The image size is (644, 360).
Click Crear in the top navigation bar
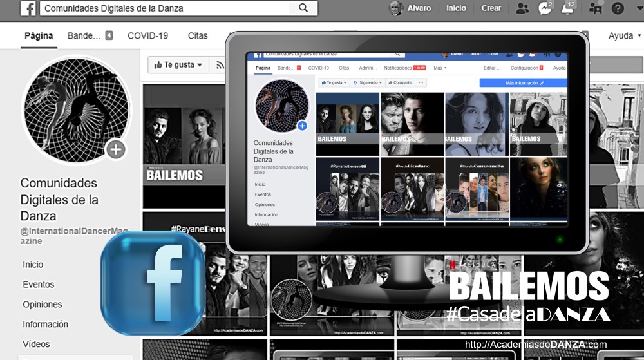click(x=491, y=8)
